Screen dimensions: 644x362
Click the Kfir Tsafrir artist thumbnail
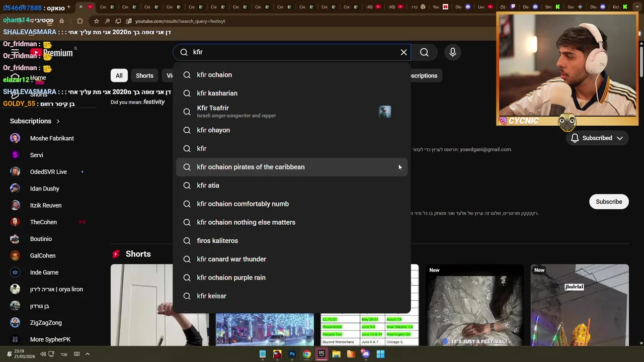tap(385, 112)
